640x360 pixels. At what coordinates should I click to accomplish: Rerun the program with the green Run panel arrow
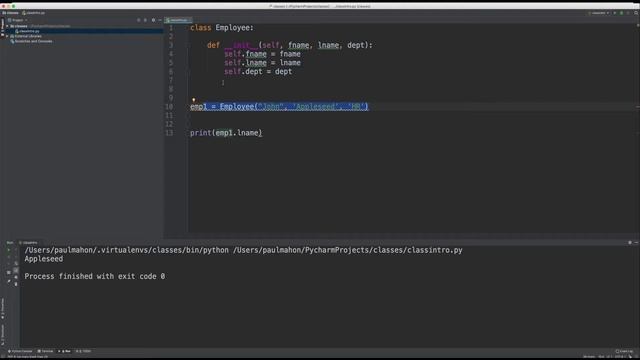click(x=9, y=250)
